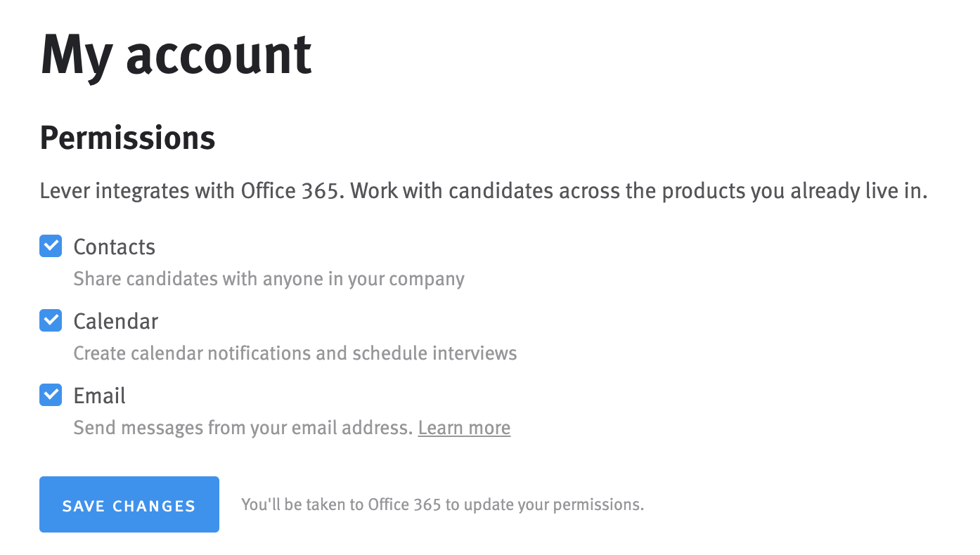Click the Contacts permission description text
The height and width of the screenshot is (555, 980).
(x=269, y=279)
